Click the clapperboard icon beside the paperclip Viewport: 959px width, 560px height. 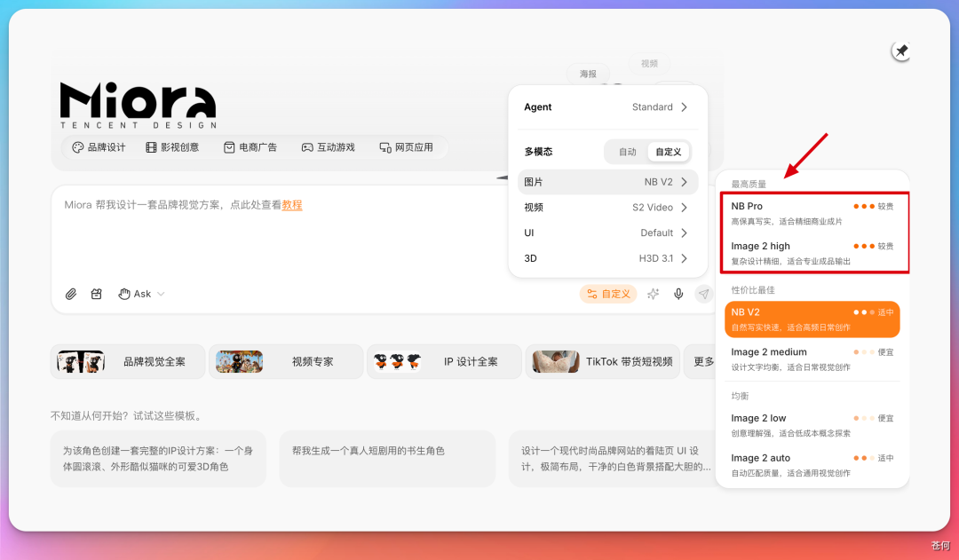(x=97, y=294)
